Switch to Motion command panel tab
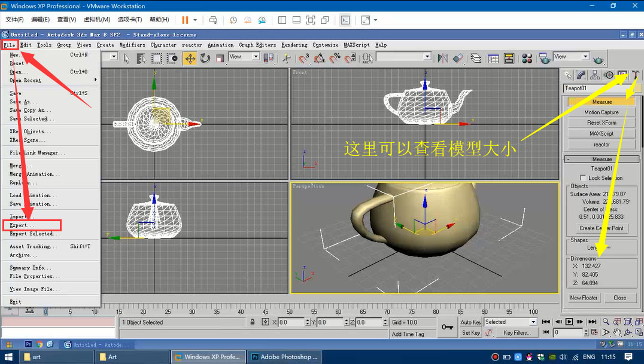This screenshot has width=644, height=364. pos(609,75)
